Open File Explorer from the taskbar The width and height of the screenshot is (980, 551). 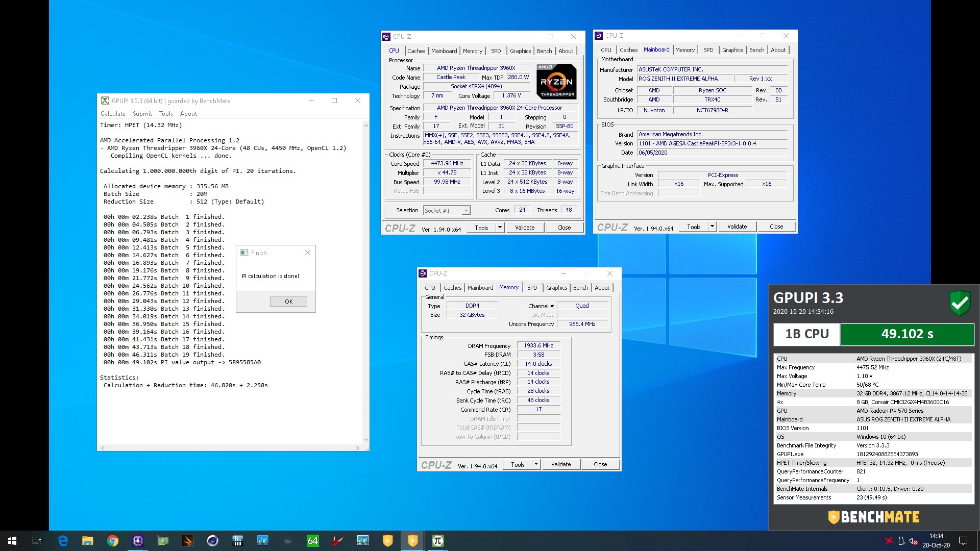(88, 541)
